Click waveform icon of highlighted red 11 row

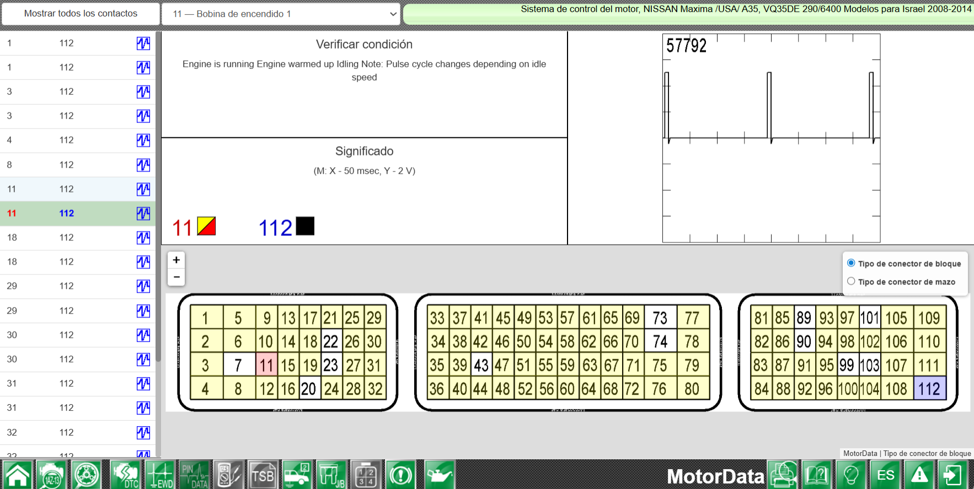coord(143,213)
